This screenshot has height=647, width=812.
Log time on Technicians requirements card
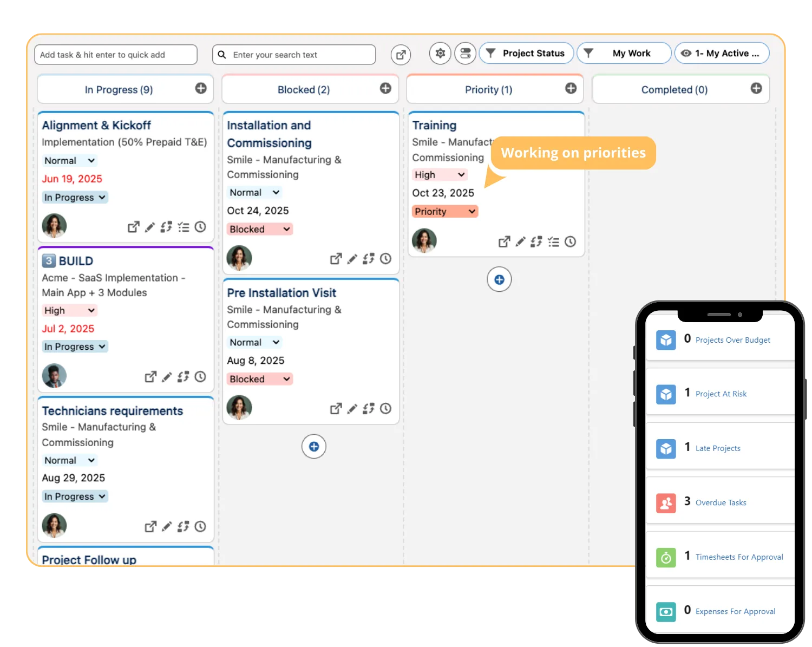tap(200, 526)
